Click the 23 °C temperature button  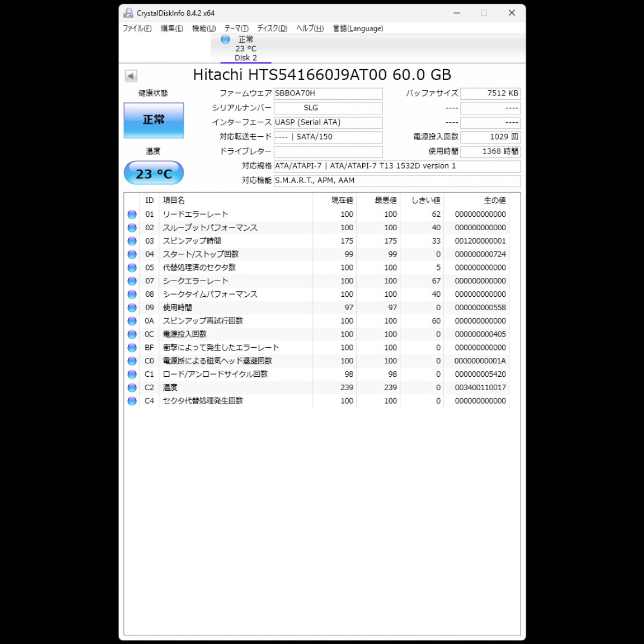pos(154,173)
